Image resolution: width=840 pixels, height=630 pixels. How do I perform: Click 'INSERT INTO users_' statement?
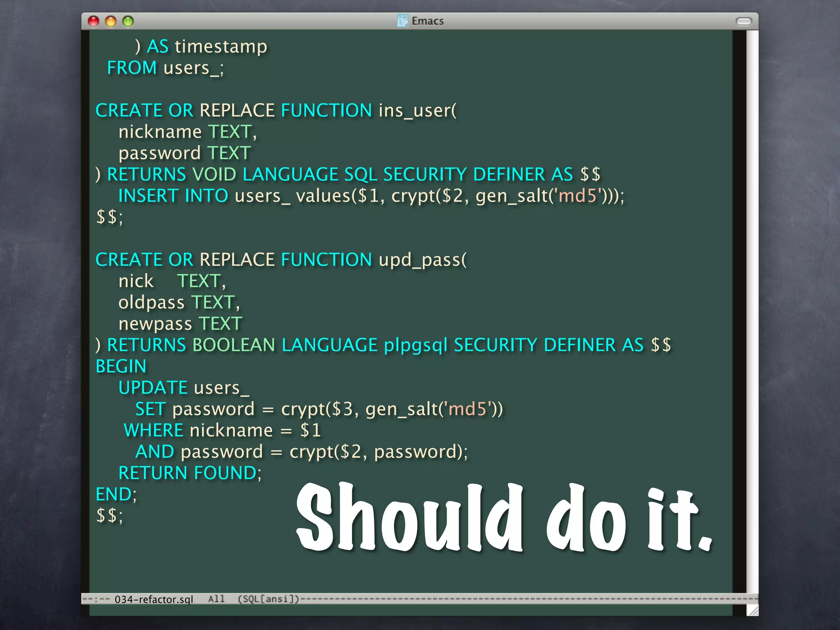pyautogui.click(x=371, y=196)
